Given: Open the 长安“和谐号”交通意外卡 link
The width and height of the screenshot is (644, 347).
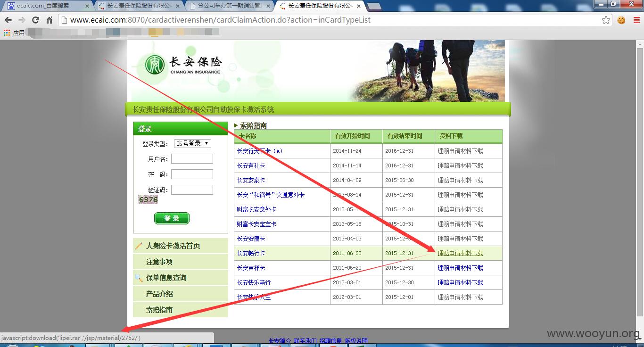Looking at the screenshot, I should 271,195.
